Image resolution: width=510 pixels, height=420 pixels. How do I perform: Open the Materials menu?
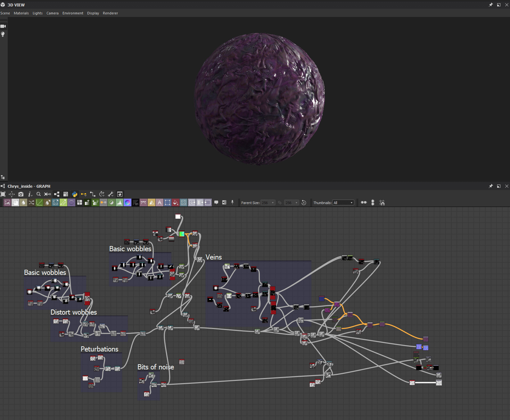(21, 13)
